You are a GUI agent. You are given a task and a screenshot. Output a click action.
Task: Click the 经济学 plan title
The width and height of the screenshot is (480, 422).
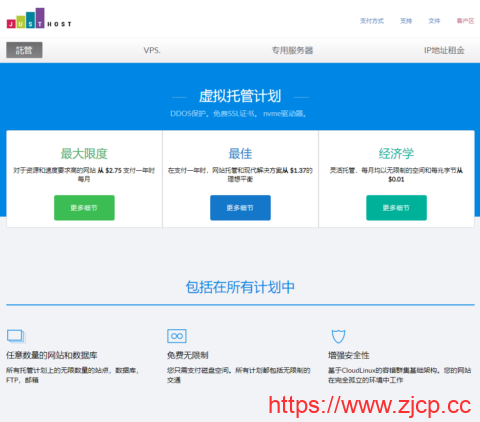(x=396, y=154)
